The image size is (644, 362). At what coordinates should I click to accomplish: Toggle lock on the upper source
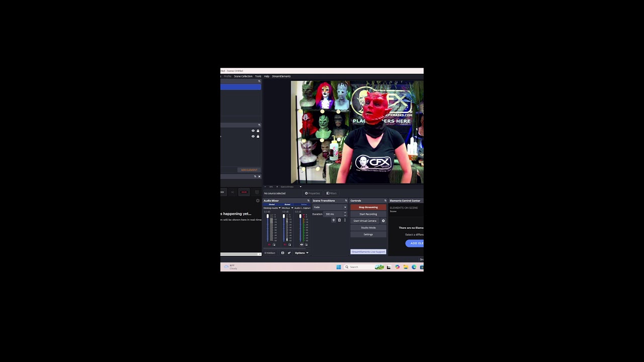tap(258, 131)
